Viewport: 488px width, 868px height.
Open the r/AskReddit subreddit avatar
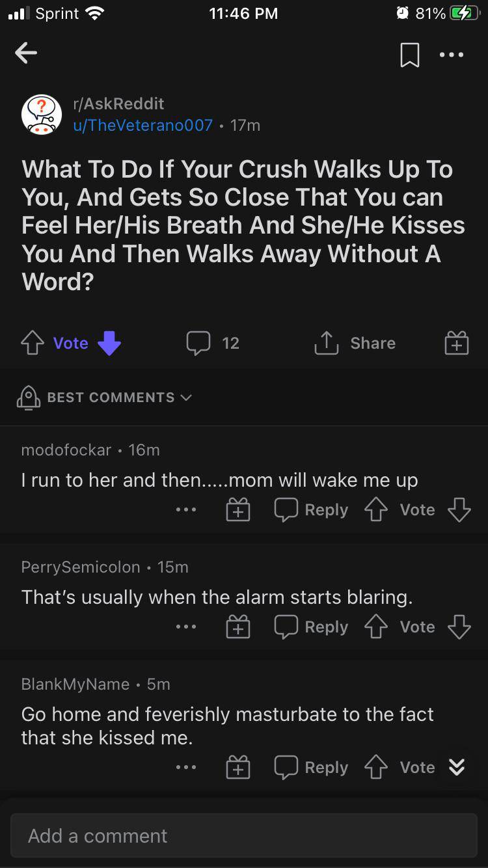pyautogui.click(x=42, y=115)
